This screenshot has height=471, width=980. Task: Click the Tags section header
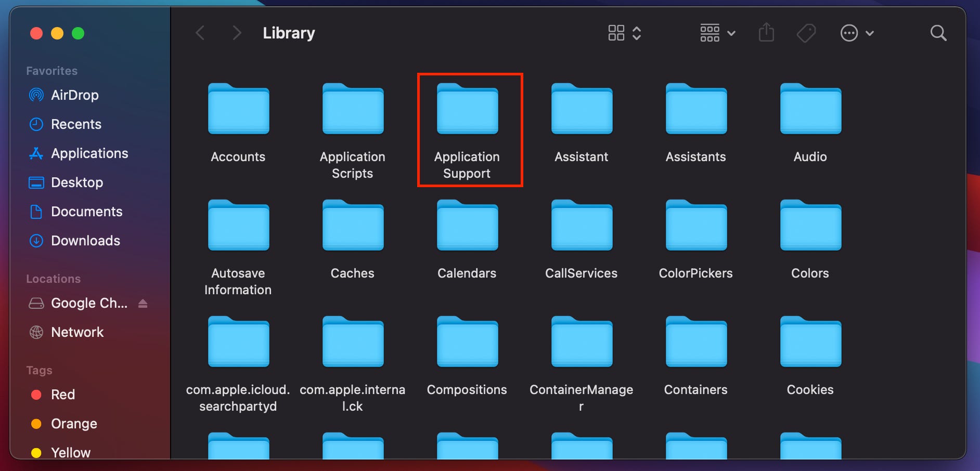coord(40,370)
